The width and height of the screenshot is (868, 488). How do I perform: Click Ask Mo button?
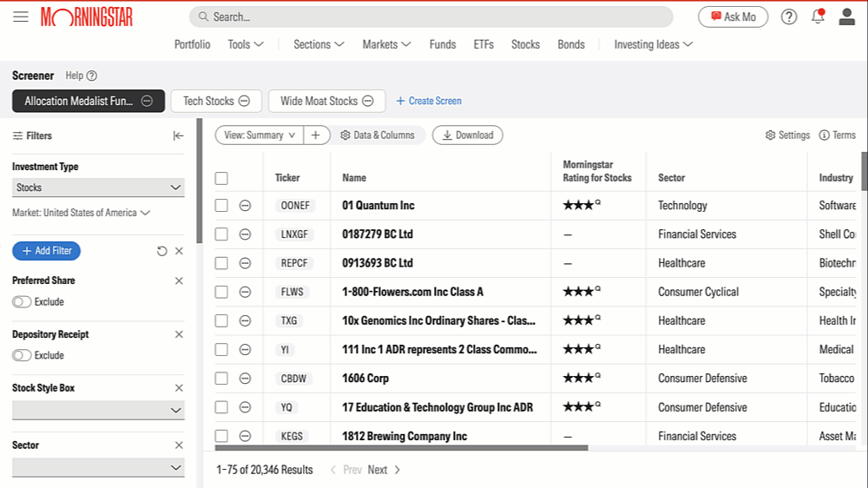(x=733, y=16)
